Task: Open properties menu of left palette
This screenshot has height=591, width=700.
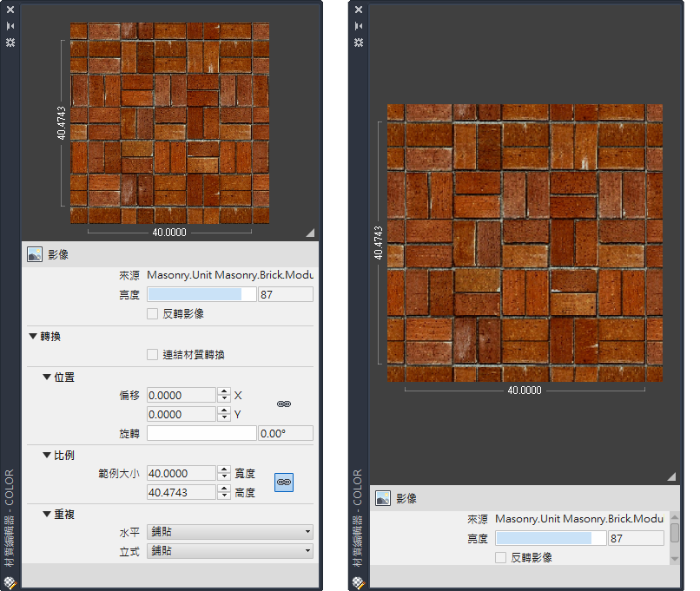Action: [10, 43]
